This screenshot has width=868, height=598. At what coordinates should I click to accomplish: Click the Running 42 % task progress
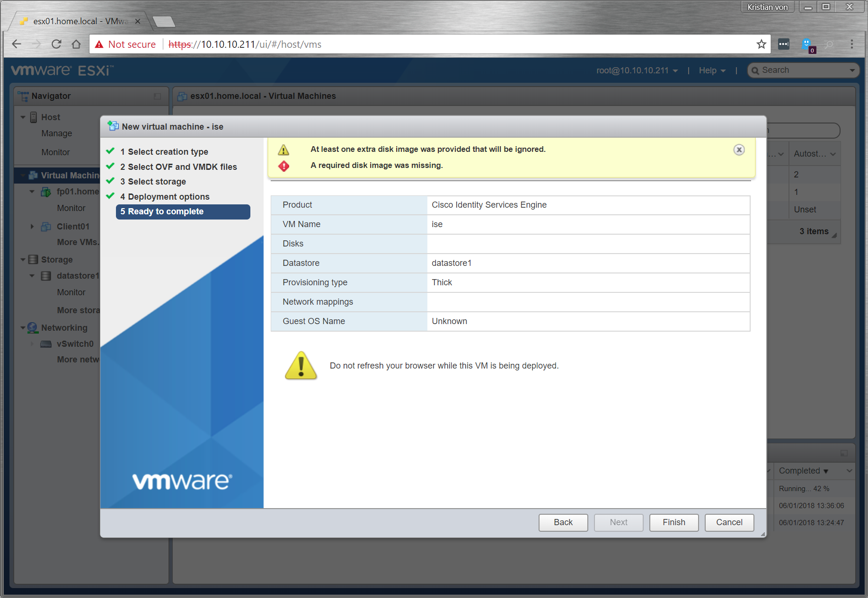click(804, 489)
